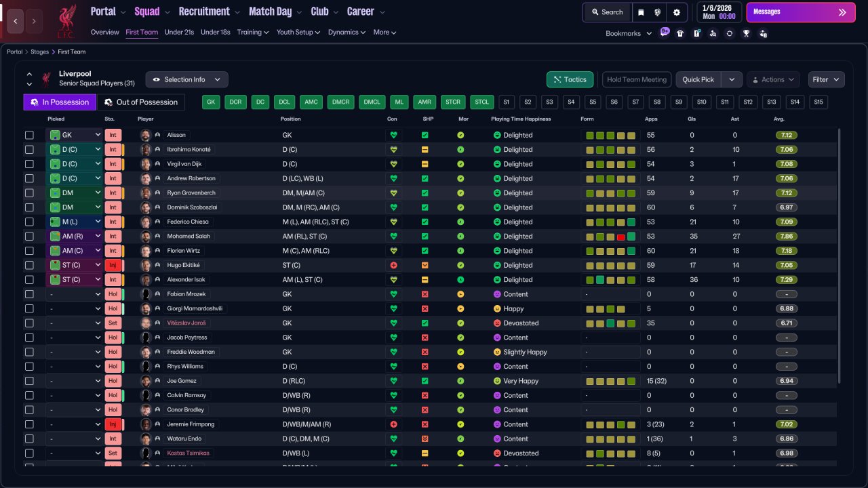Click Jeremie Frimpong's red Inj status badge

point(113,424)
